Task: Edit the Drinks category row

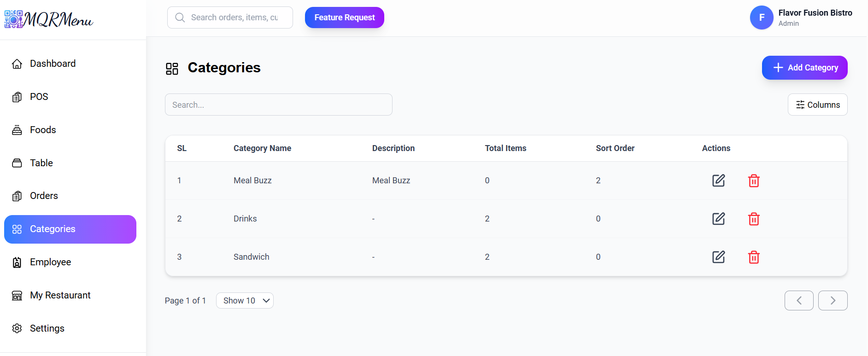Action: click(718, 219)
